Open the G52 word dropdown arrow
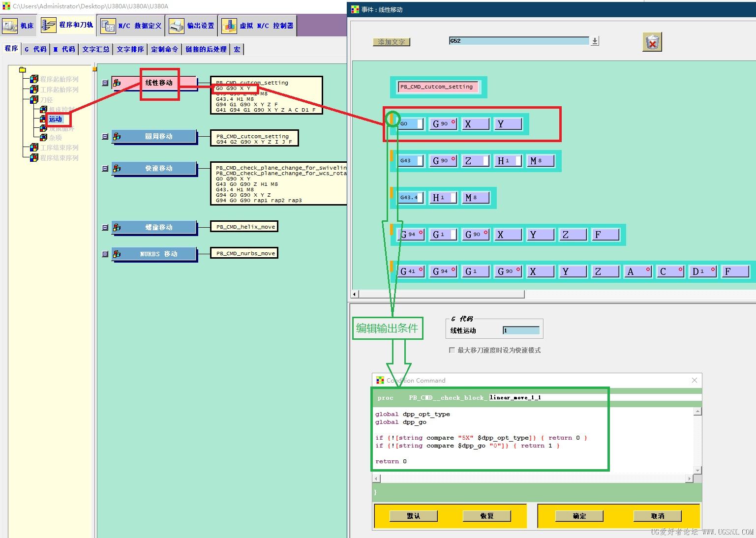Screen dimensions: 756x538 point(595,41)
